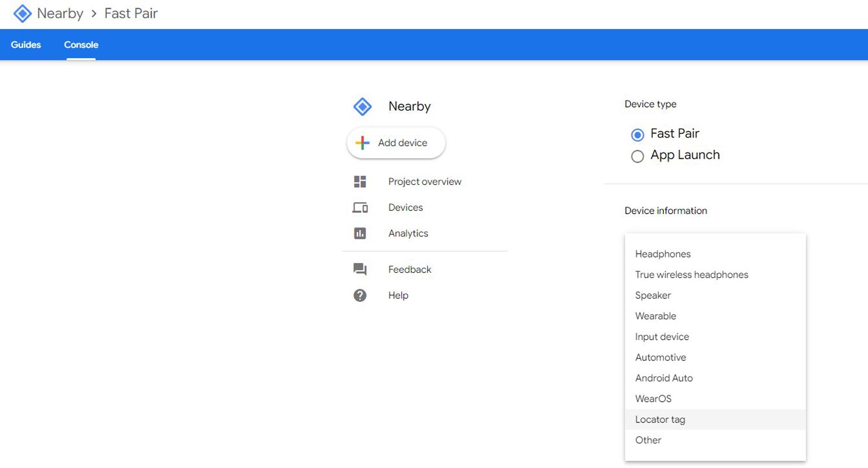Click the Help question mark icon
This screenshot has width=868, height=468.
pos(360,295)
